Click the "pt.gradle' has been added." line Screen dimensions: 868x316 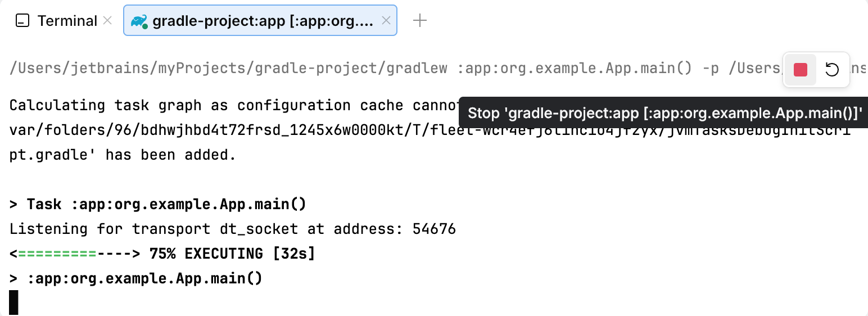(123, 155)
